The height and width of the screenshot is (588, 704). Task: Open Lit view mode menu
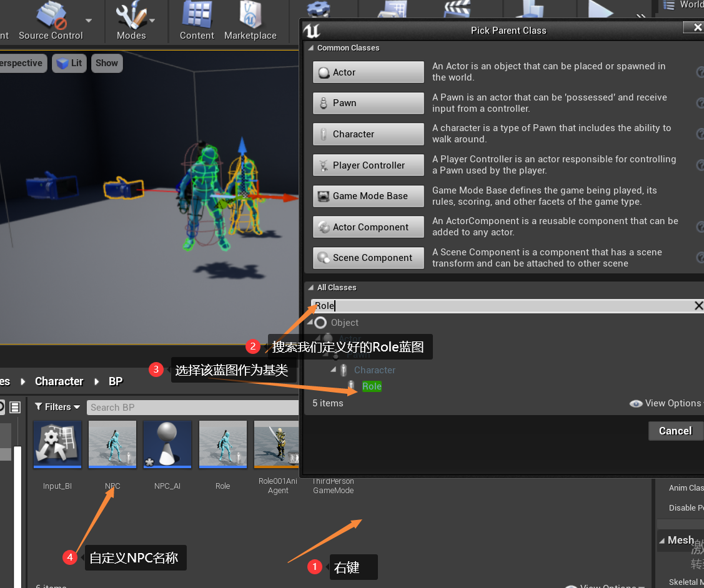69,63
